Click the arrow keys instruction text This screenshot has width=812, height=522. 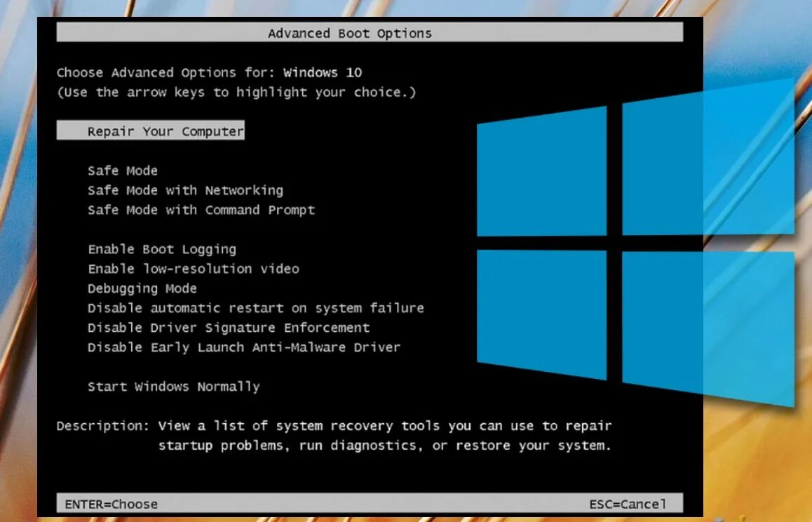[238, 92]
